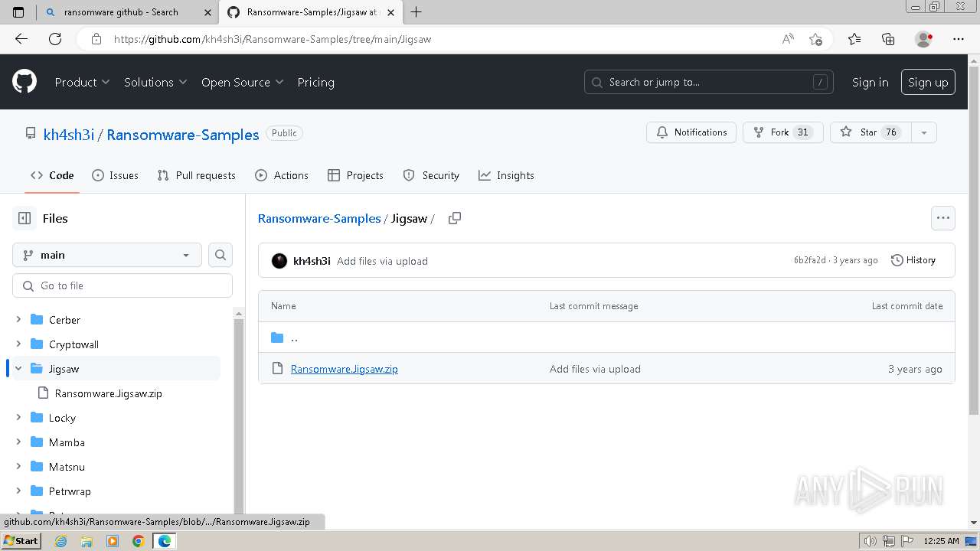Viewport: 980px width, 551px height.
Task: Open the main branch selector dropdown
Action: (107, 255)
